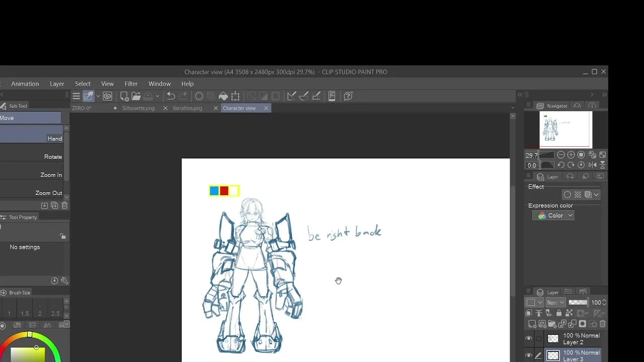Expand dropdown beside Clip Studio Tabmate icon
Viewport: 644px width, 362px height.
(x=98, y=96)
